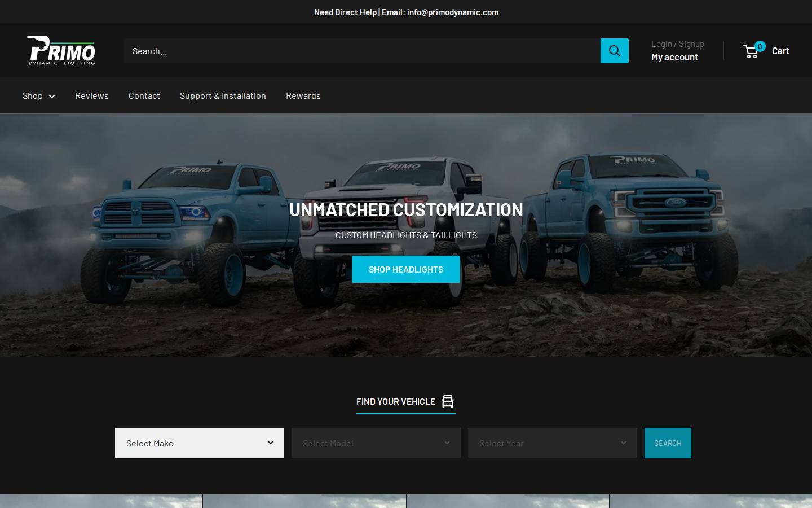The width and height of the screenshot is (812, 508).
Task: Open Support & Installation
Action: (223, 95)
